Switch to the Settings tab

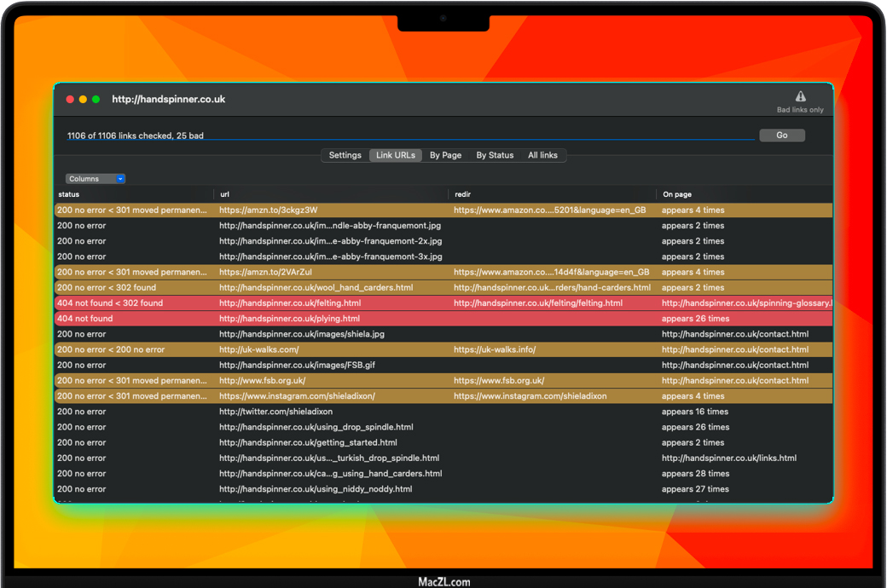[345, 155]
